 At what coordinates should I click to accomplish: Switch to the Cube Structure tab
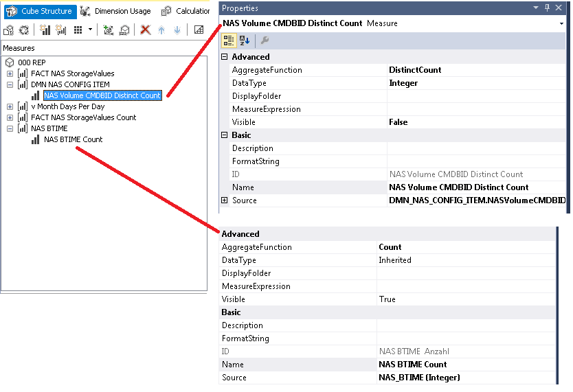[39, 11]
